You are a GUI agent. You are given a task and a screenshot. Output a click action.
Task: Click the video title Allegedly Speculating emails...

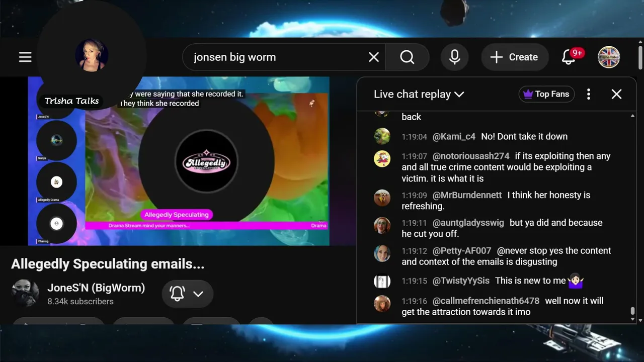click(108, 264)
